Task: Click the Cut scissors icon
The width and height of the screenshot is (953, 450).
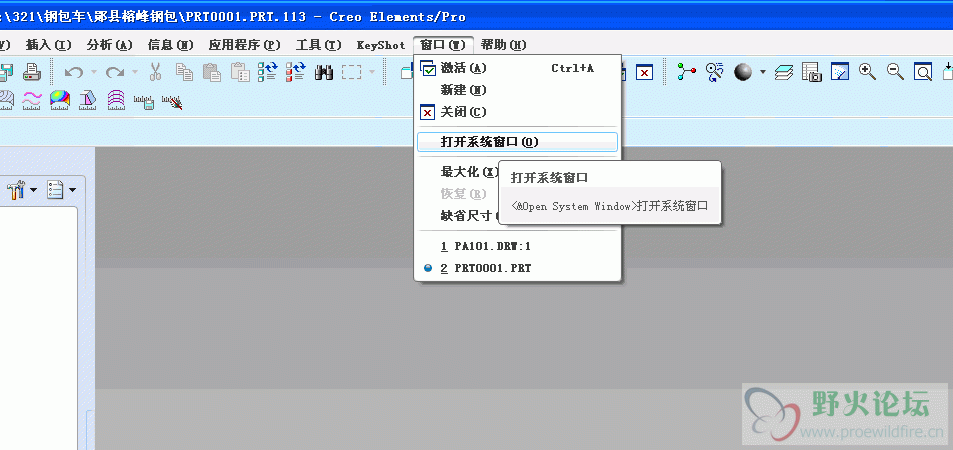Action: click(156, 72)
